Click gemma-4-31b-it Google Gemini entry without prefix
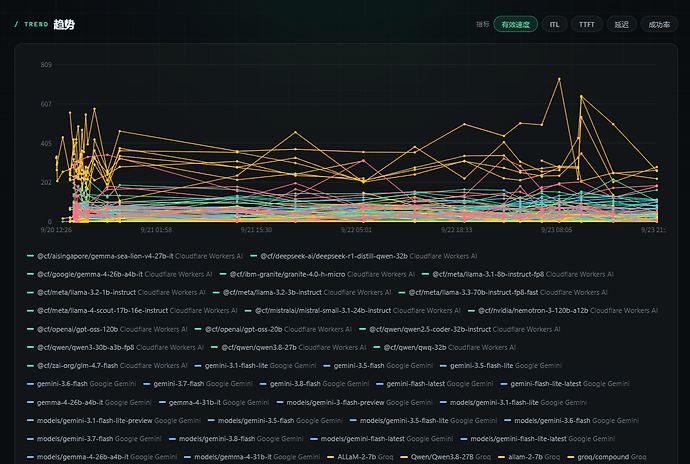Viewport: 690px width, 464px height. pyautogui.click(x=214, y=402)
